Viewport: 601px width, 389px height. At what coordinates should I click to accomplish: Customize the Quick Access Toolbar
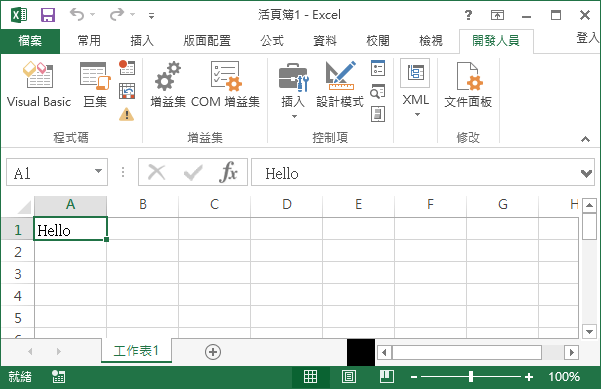pos(151,15)
